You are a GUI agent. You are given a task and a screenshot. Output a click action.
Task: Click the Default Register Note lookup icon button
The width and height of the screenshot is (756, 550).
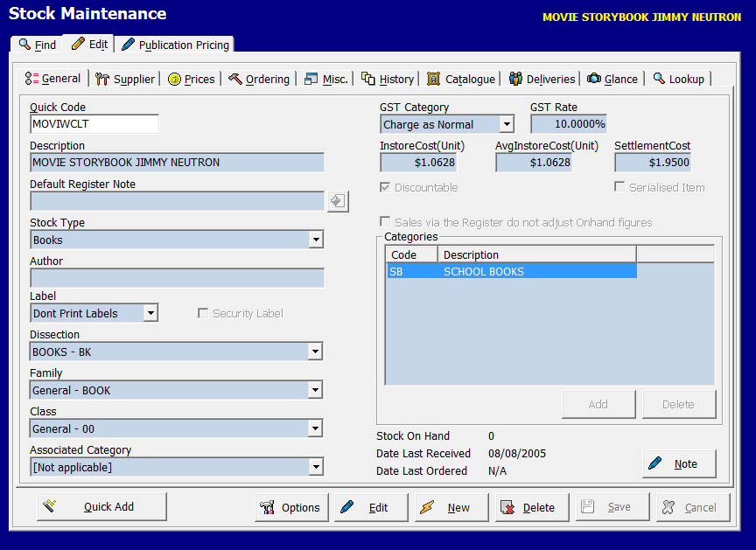(338, 201)
